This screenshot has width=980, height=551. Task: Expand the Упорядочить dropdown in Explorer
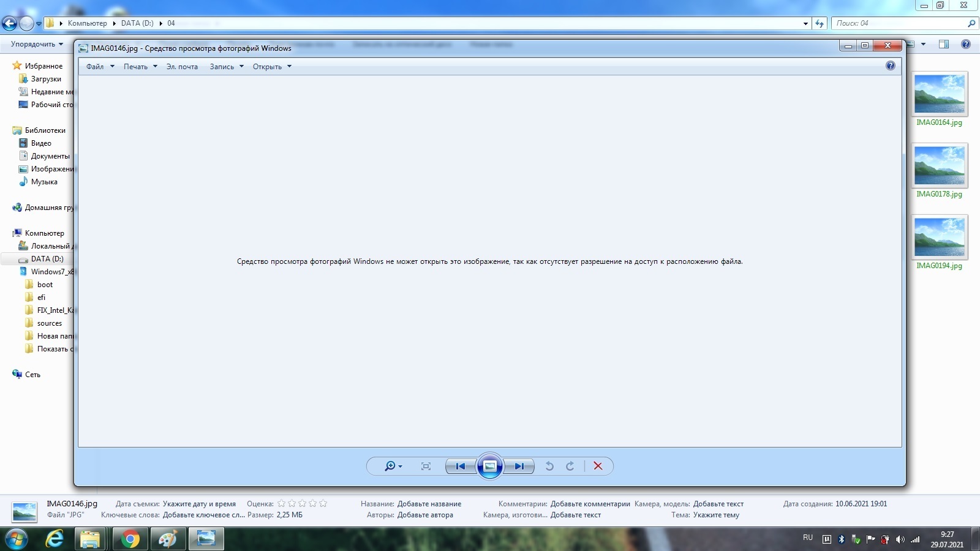pos(37,44)
